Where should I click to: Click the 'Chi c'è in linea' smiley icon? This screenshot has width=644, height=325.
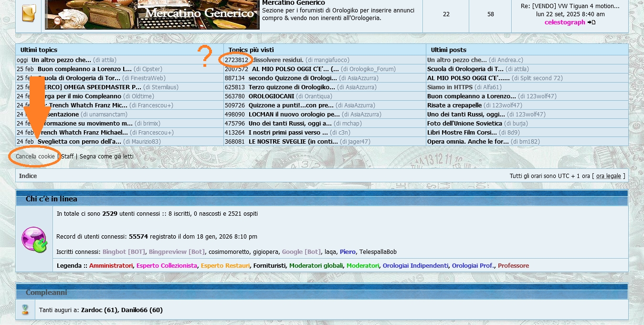(34, 238)
